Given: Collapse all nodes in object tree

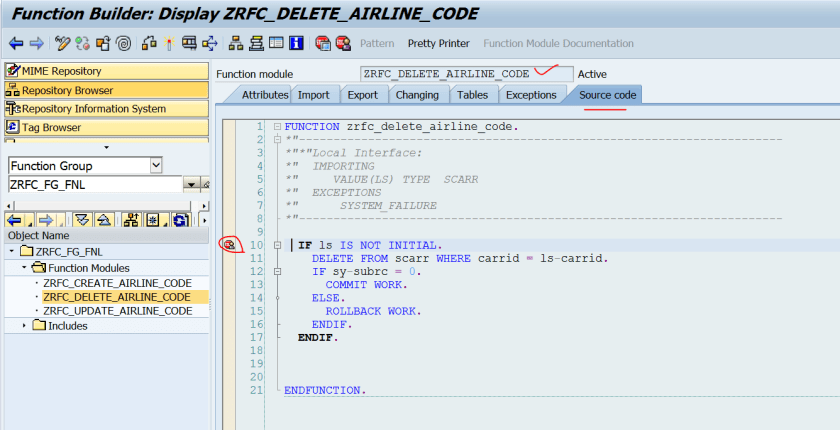Looking at the screenshot, I should 103,220.
